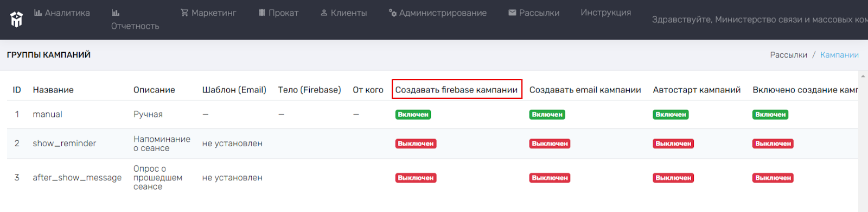Image resolution: width=868 pixels, height=212 pixels.
Task: Open the Клиенты menu
Action: [343, 13]
